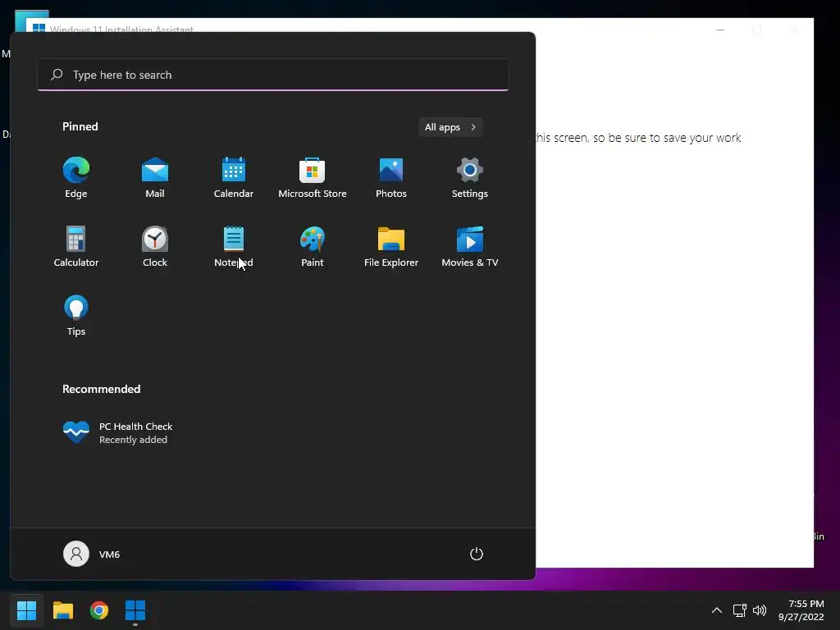Image resolution: width=840 pixels, height=630 pixels.
Task: Launch Notepad from pinned apps
Action: pos(234,247)
